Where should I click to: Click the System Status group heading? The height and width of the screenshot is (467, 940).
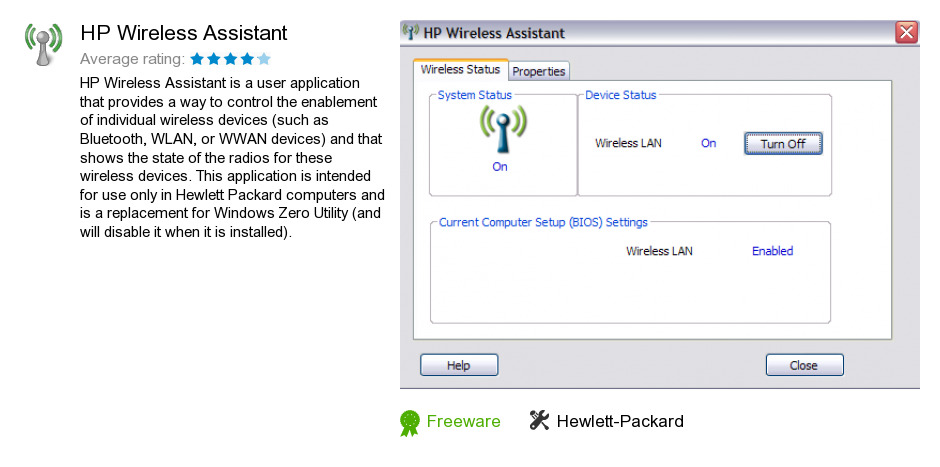pyautogui.click(x=475, y=95)
